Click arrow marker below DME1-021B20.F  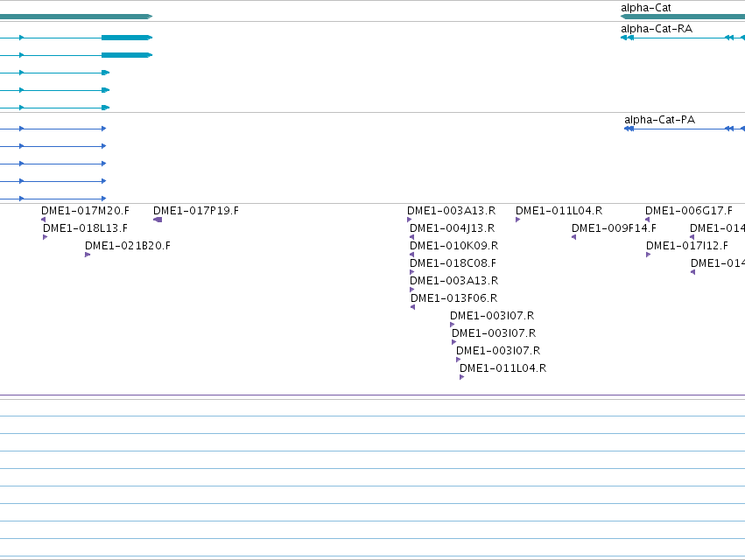pyautogui.click(x=88, y=255)
